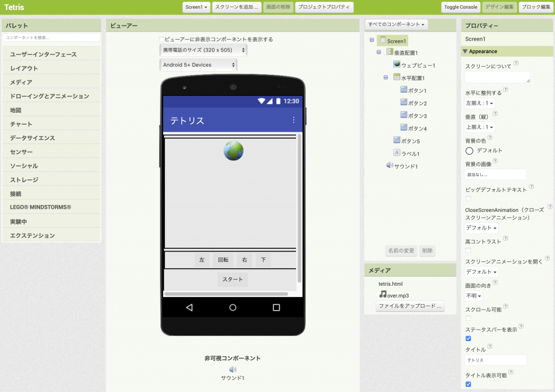Viewport: 555px width, 392px height.
Task: Click the ラベル1 label icon in tree
Action: pos(397,153)
